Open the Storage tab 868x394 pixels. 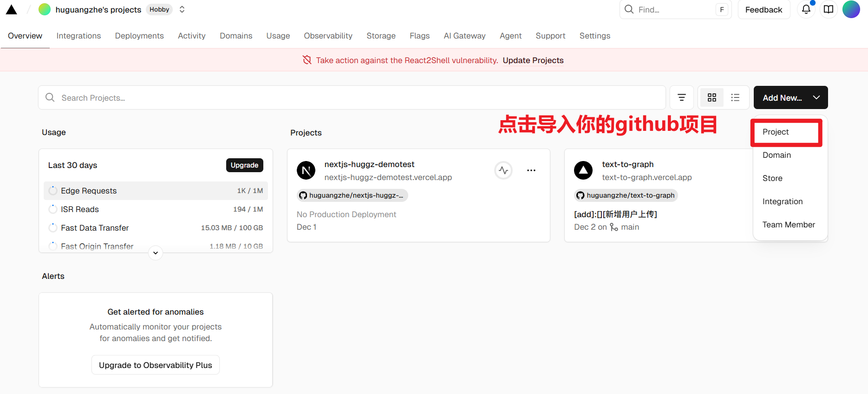381,36
